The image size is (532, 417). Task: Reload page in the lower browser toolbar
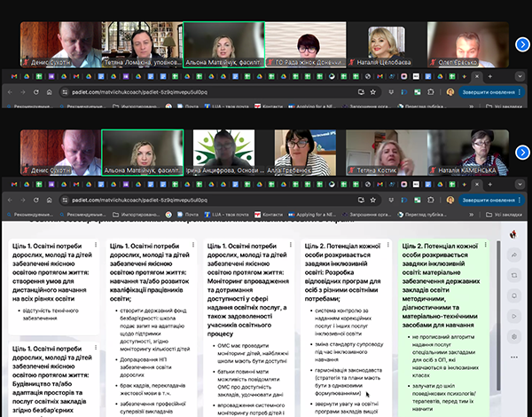pos(36,200)
